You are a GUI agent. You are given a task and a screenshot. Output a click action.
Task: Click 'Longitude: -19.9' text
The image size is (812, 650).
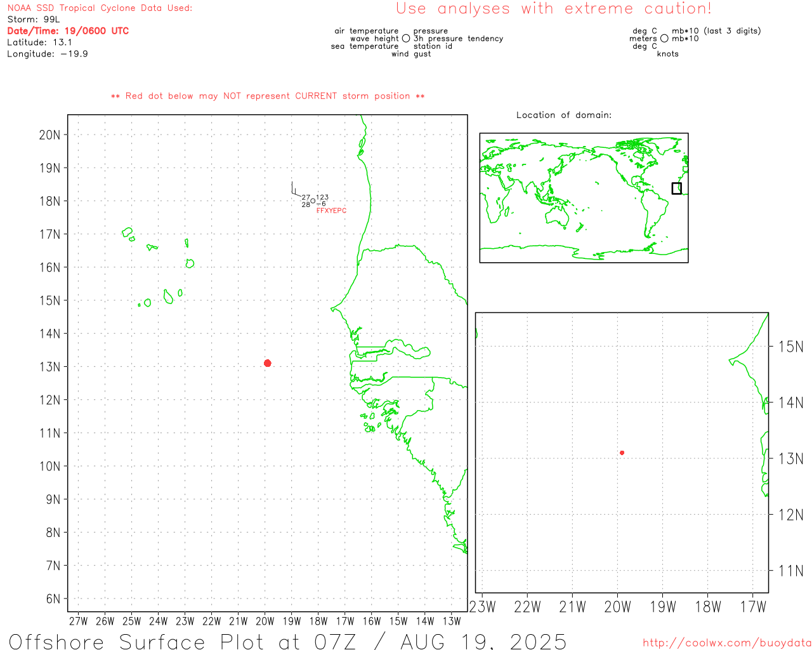[48, 54]
